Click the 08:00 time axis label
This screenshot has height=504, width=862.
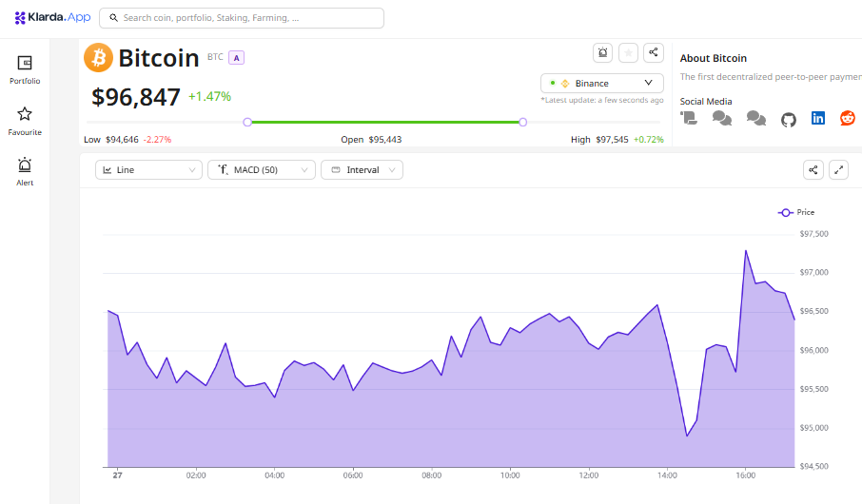432,475
